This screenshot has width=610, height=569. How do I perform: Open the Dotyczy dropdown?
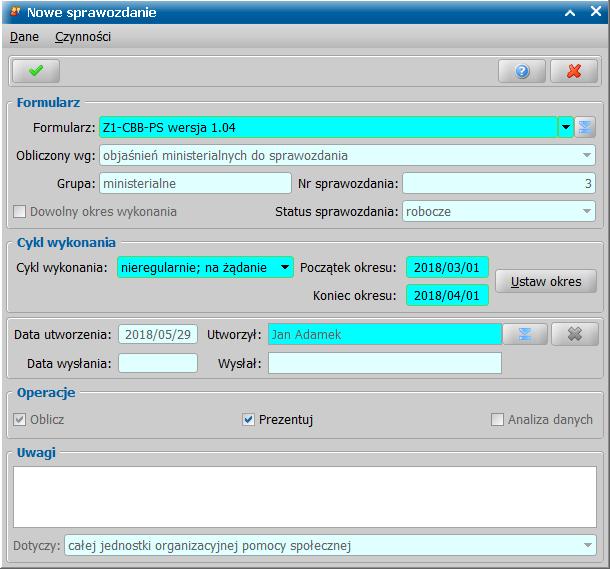pos(588,545)
